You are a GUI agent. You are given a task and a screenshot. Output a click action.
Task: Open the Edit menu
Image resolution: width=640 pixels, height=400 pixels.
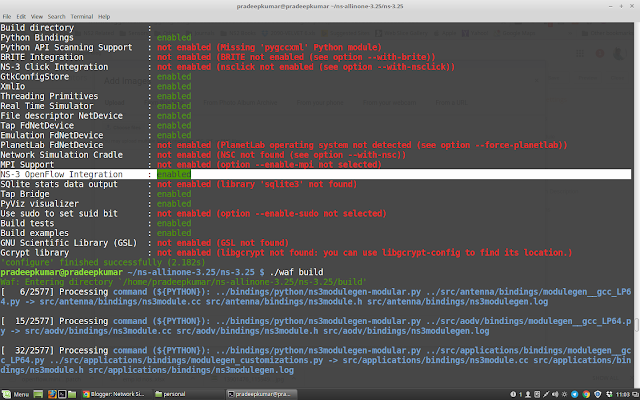click(21, 17)
